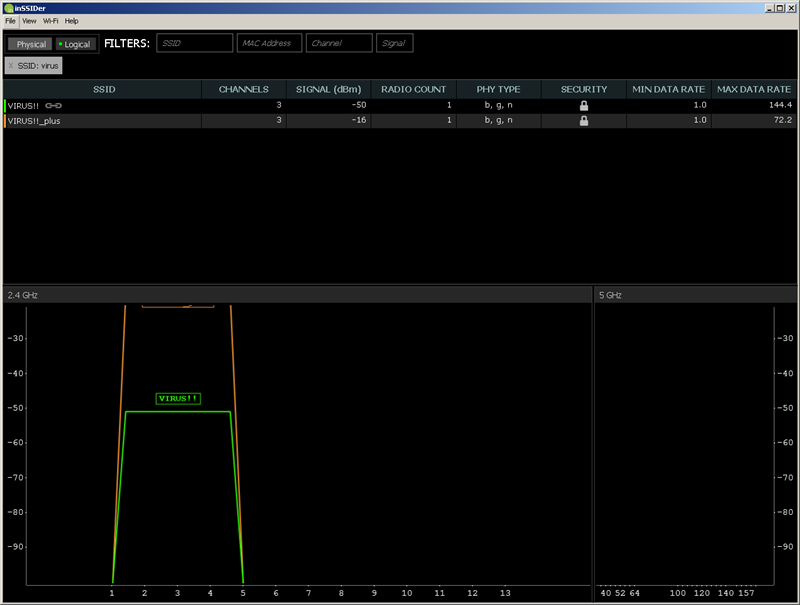800x605 pixels.
Task: Sort by MIN DATA RATE column header
Action: coord(668,89)
